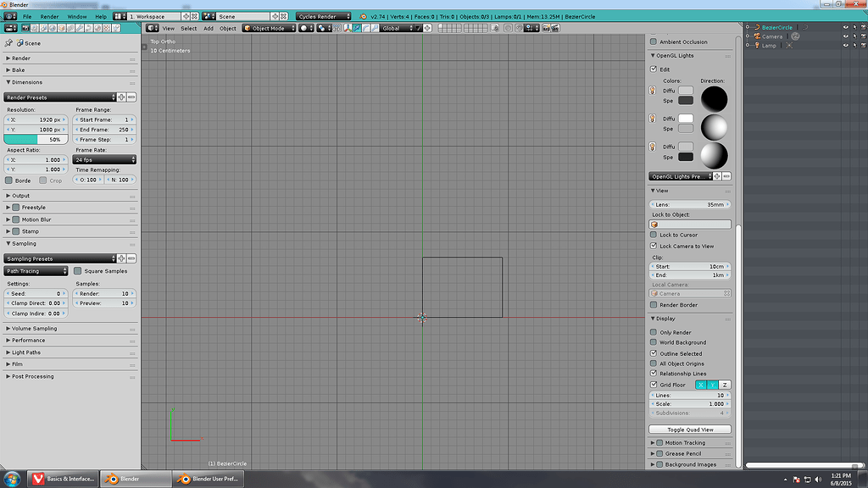Click the Lens 35mm field
This screenshot has width=868, height=488.
pyautogui.click(x=690, y=204)
